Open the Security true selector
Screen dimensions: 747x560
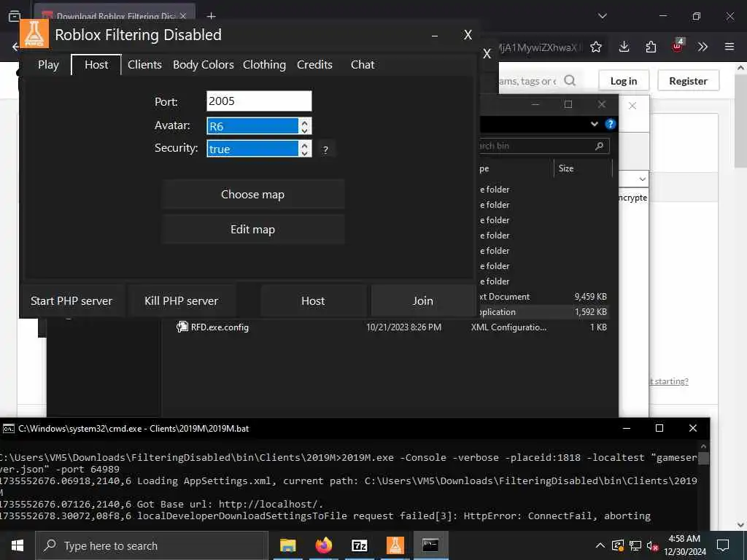[x=252, y=149]
